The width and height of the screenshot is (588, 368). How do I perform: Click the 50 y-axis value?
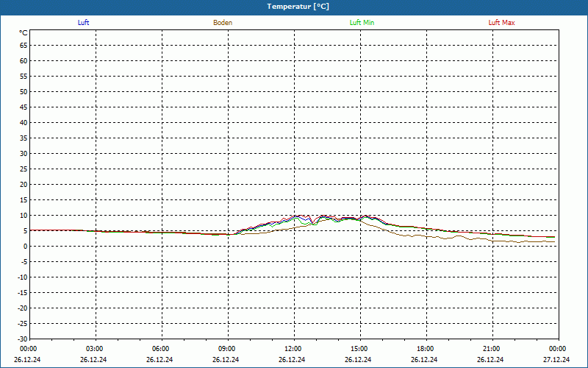click(24, 91)
